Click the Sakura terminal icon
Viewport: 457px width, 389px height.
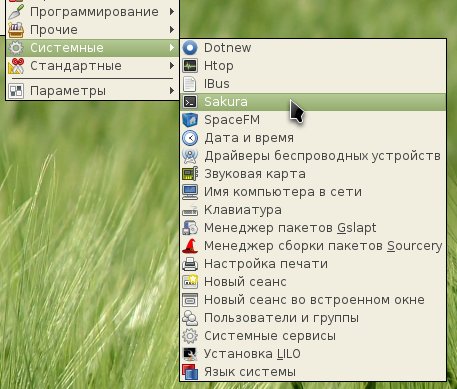(190, 102)
